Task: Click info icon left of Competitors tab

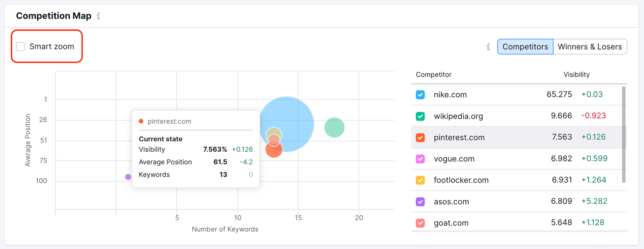Action: click(x=488, y=47)
